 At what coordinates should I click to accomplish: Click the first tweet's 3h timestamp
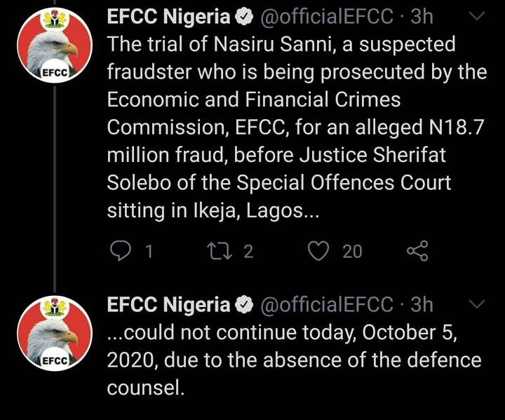pyautogui.click(x=422, y=16)
